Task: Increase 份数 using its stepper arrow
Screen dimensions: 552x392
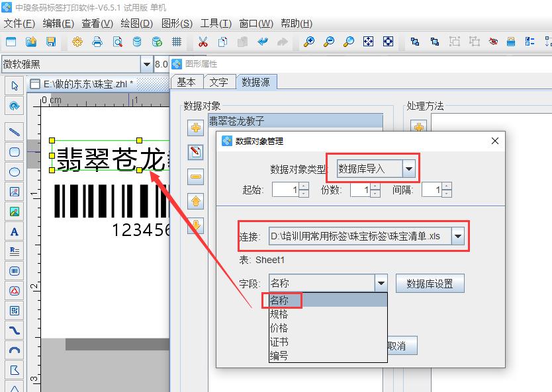Action: [373, 186]
